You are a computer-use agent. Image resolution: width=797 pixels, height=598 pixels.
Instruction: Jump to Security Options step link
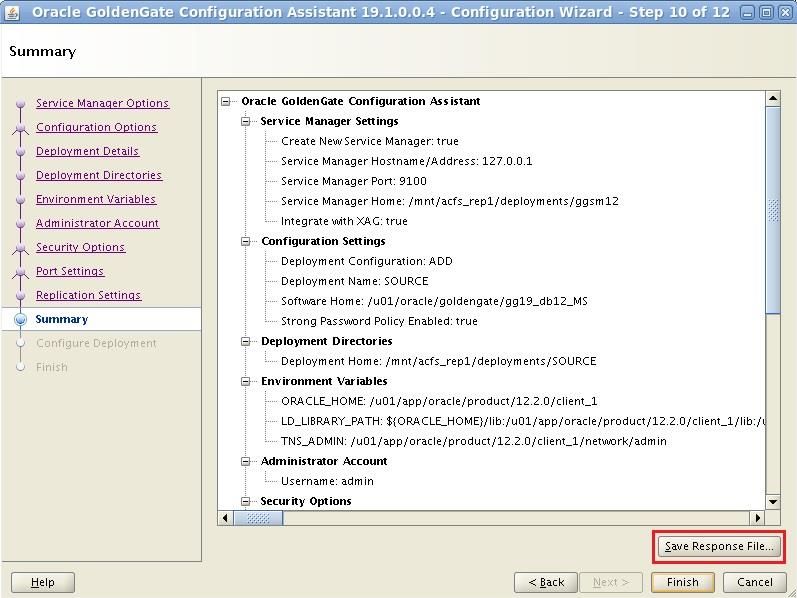click(x=80, y=247)
